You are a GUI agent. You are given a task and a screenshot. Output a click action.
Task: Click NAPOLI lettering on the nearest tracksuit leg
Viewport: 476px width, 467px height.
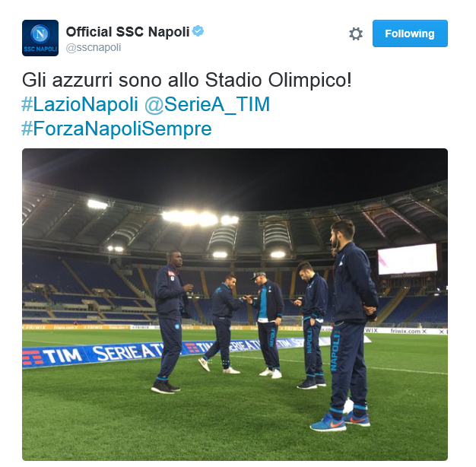click(x=335, y=351)
